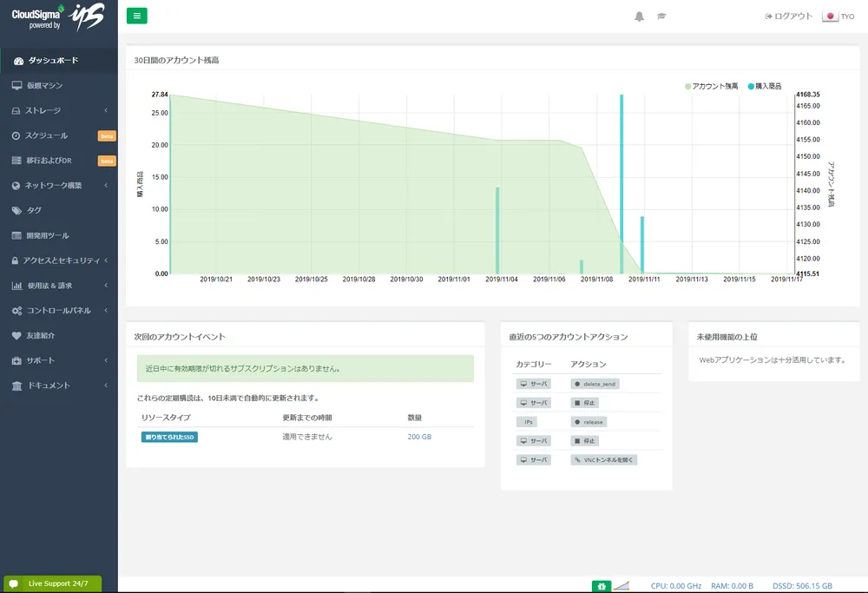The image size is (868, 593).
Task: Click the 30日間のアカウント残高 panel heading
Action: pos(176,61)
